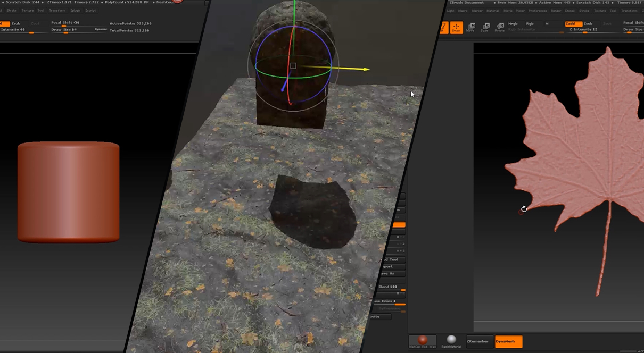
Task: Select the Move tool icon
Action: [470, 28]
